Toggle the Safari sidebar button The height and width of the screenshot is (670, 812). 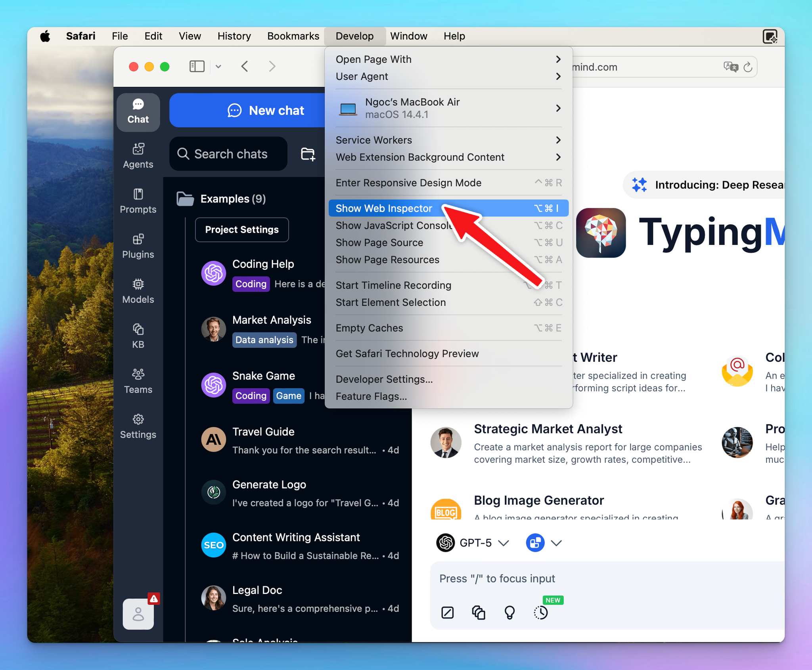(197, 66)
